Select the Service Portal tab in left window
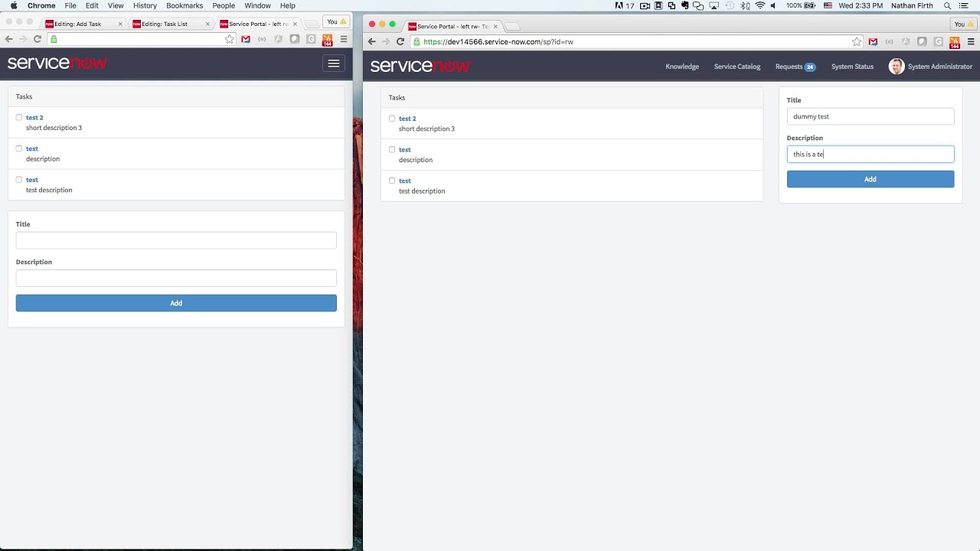This screenshot has height=551, width=980. 258,24
